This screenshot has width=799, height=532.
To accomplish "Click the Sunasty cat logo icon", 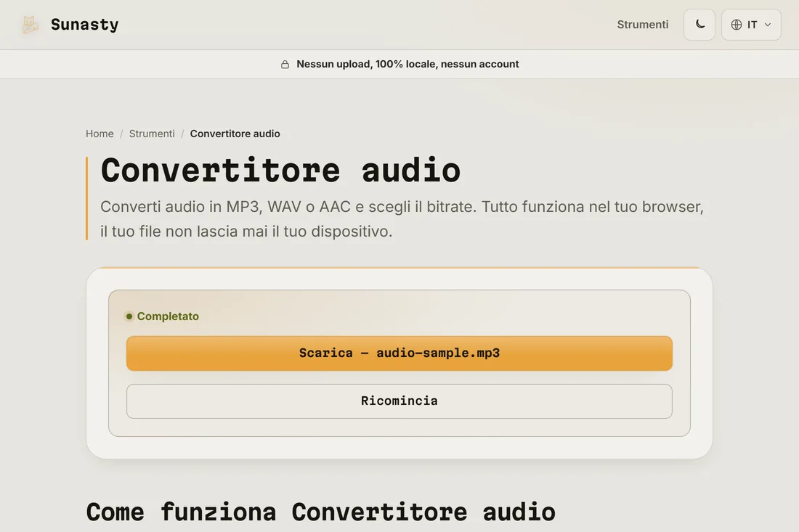I will (30, 25).
